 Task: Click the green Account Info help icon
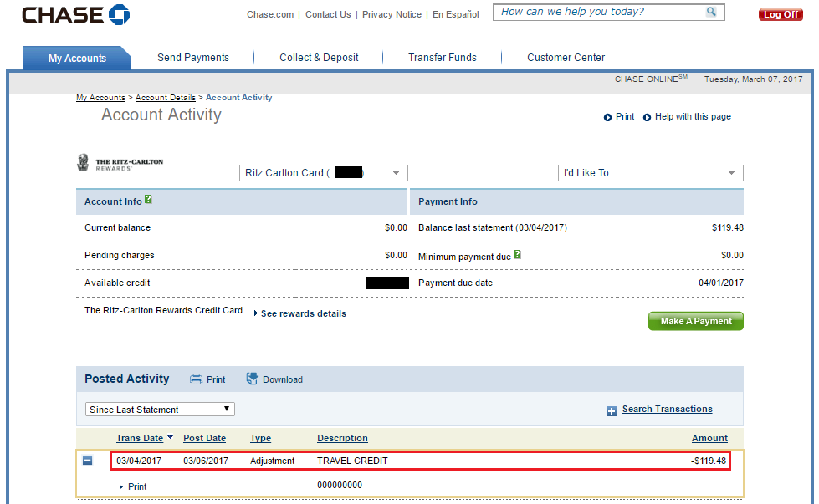tap(148, 201)
